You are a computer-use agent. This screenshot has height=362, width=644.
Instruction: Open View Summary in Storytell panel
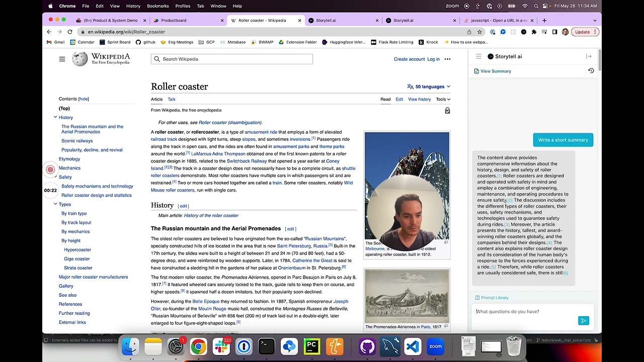tap(493, 71)
